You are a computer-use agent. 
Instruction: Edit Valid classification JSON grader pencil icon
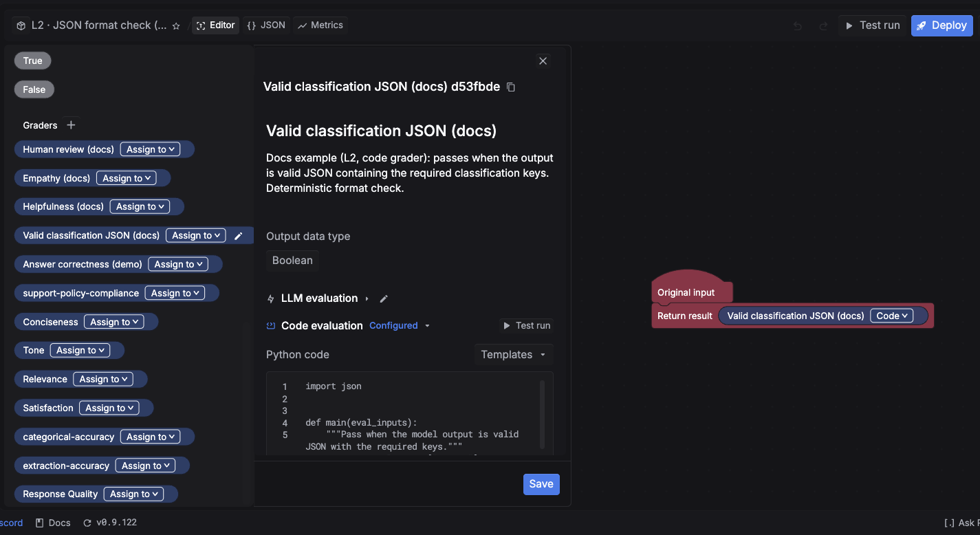point(239,236)
